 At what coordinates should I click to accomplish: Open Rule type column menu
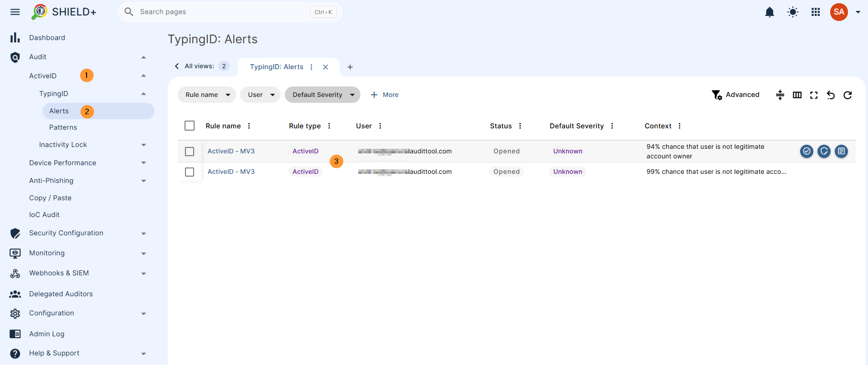[329, 126]
